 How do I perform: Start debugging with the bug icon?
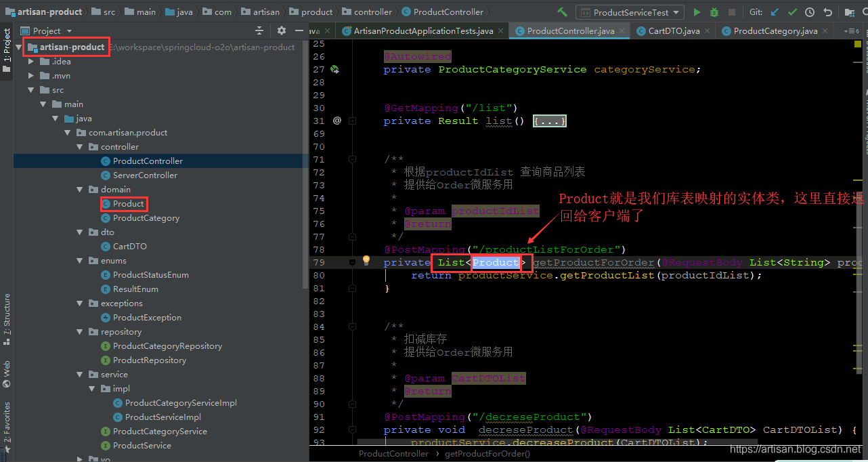[x=714, y=12]
